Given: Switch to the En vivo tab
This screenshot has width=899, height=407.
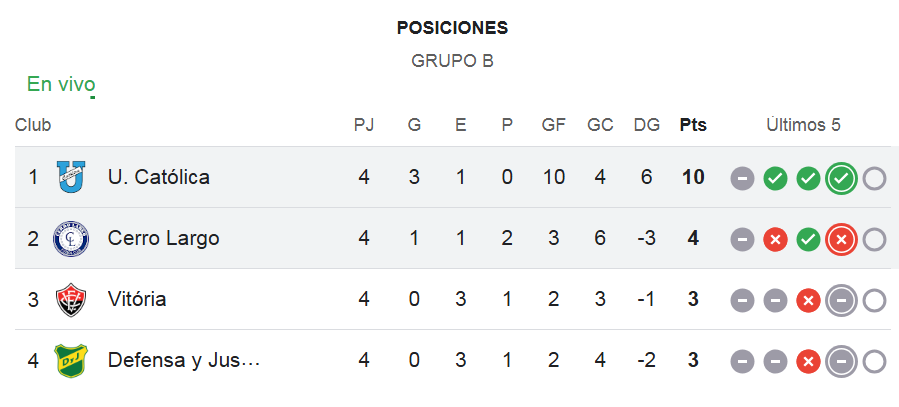Looking at the screenshot, I should click(x=61, y=84).
